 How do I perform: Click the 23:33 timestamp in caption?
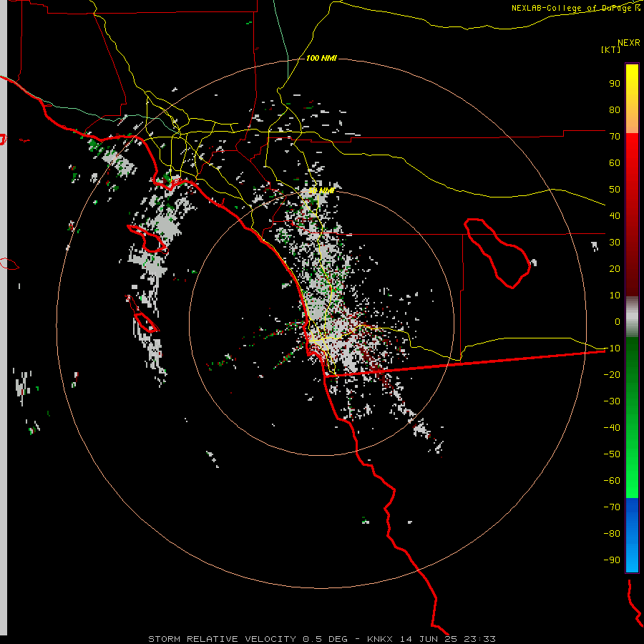pos(479,639)
